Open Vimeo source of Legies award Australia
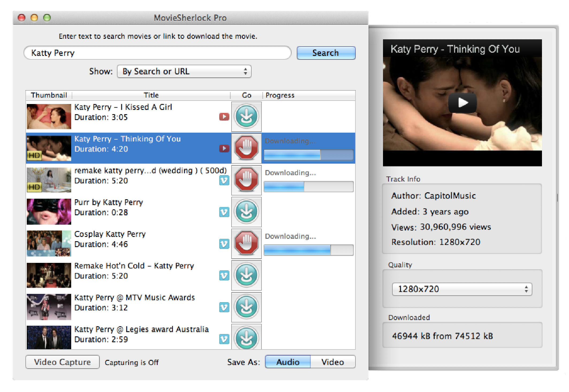The height and width of the screenshot is (392, 569). coord(224,339)
